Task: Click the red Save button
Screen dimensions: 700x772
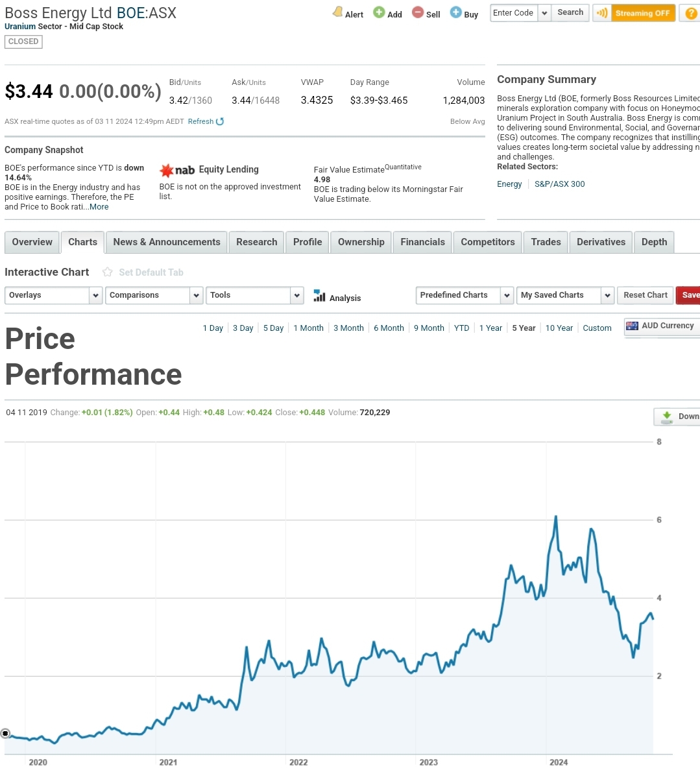Action: (689, 295)
